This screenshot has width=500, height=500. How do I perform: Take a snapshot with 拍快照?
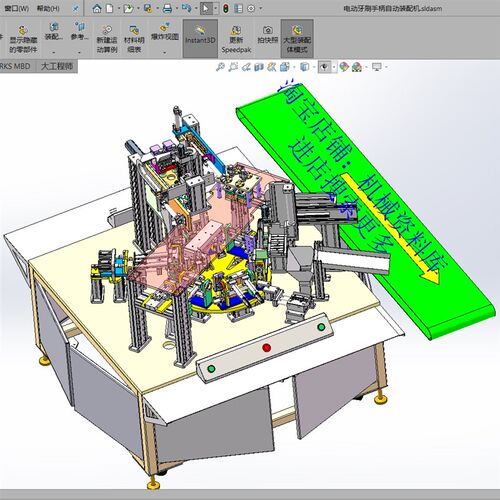click(x=268, y=35)
